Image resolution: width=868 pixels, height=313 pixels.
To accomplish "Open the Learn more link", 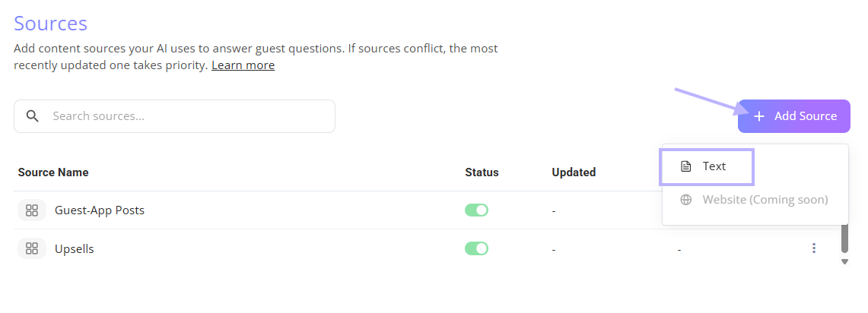I will click(x=243, y=65).
